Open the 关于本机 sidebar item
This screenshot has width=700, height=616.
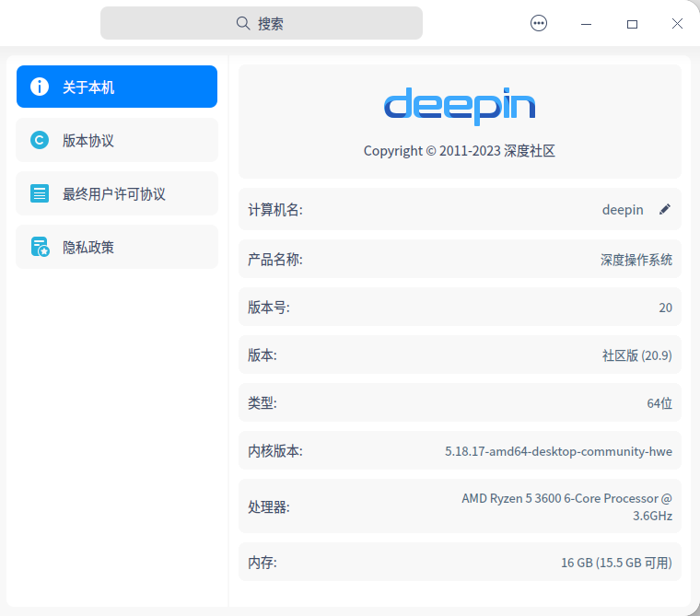117,87
